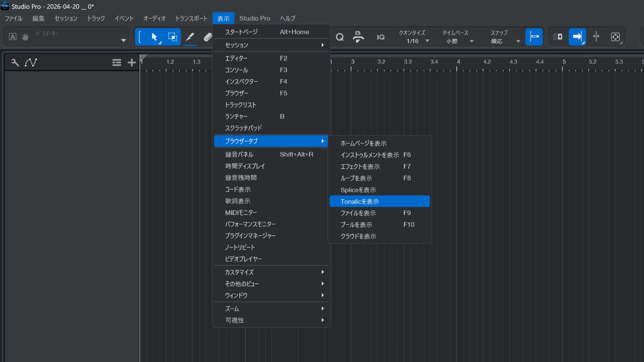Image resolution: width=644 pixels, height=362 pixels.
Task: Toggle autoscroll blue arrow button
Action: click(577, 37)
